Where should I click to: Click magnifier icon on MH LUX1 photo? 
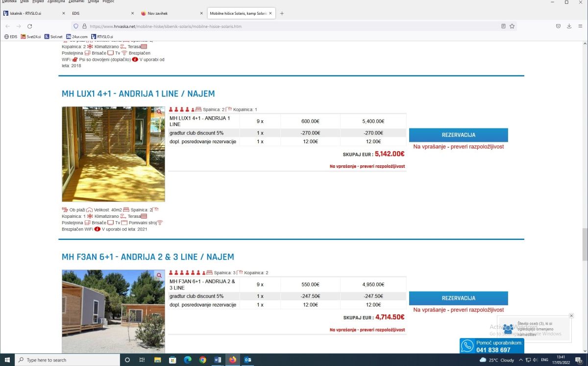pyautogui.click(x=159, y=112)
